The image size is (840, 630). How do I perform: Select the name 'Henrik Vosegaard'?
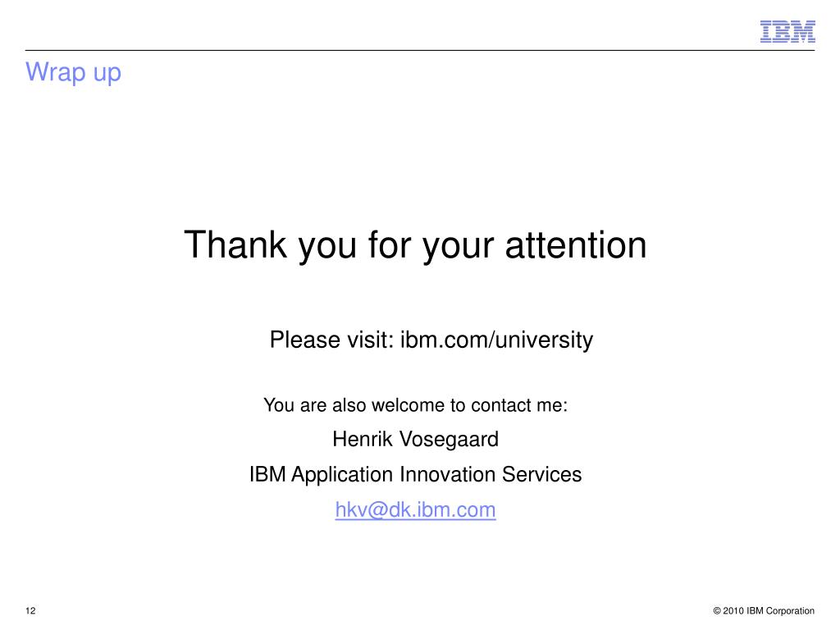click(x=415, y=440)
